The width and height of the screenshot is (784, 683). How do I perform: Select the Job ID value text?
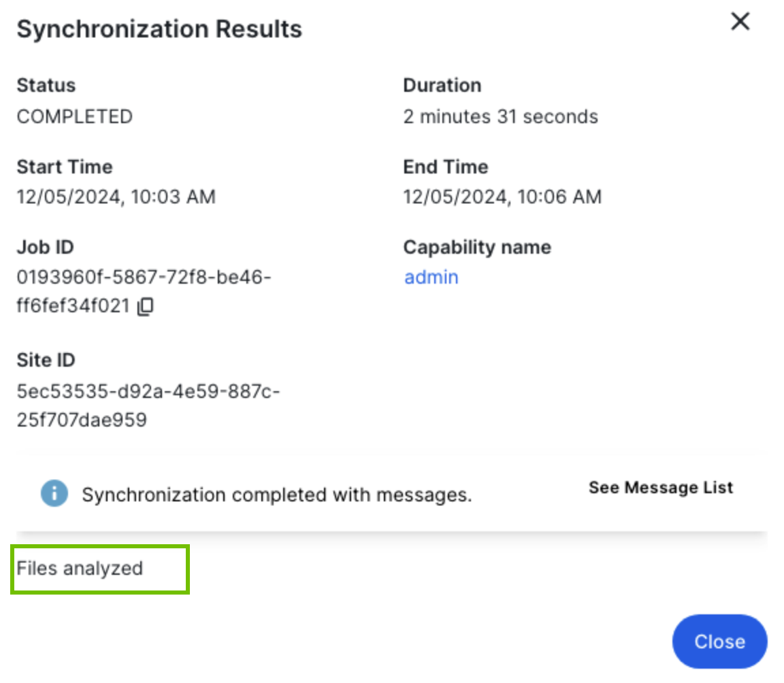coord(143,278)
